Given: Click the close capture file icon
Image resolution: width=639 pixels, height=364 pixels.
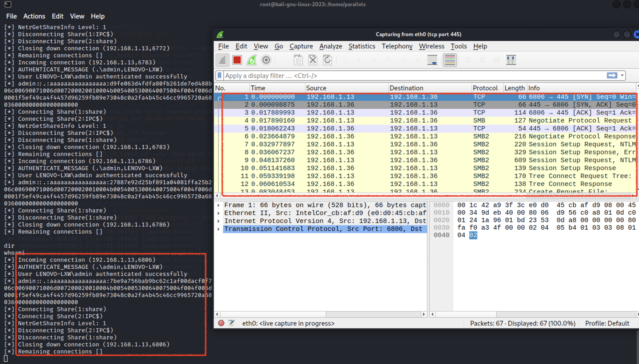Looking at the screenshot, I should coord(312,60).
